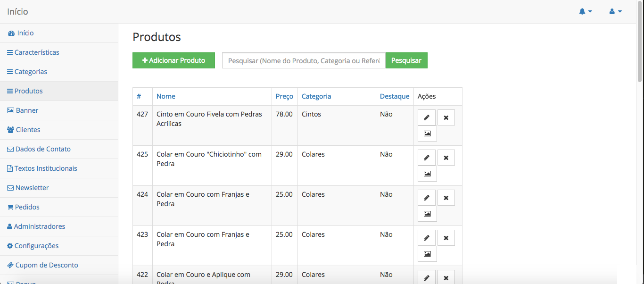
Task: Open the image gallery icon for product 424
Action: tap(427, 214)
